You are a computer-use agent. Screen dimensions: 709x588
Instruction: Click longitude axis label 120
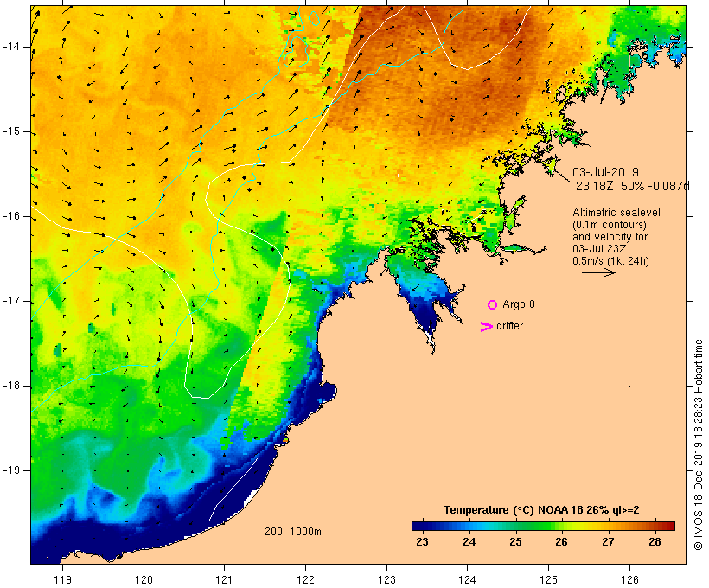tap(144, 579)
